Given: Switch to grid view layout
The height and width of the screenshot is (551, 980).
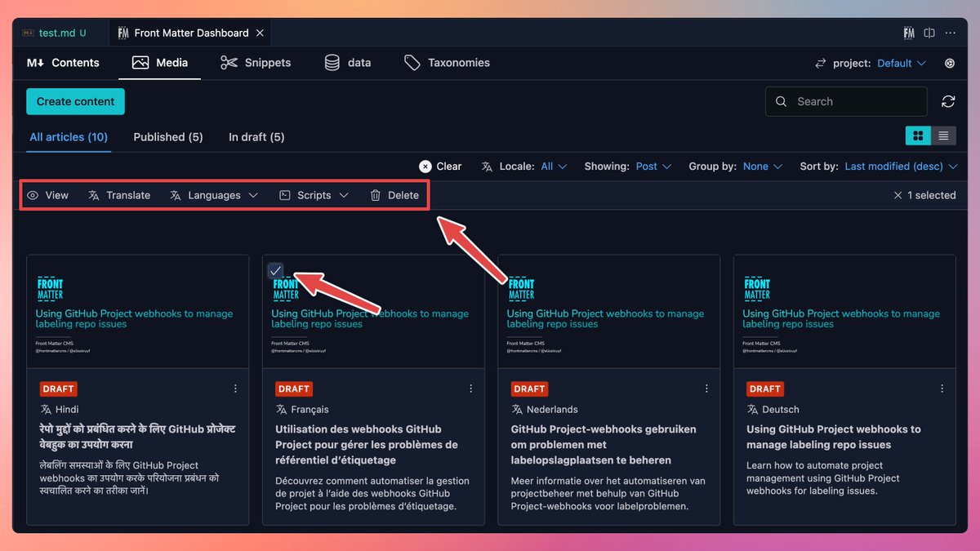Looking at the screenshot, I should pos(918,136).
